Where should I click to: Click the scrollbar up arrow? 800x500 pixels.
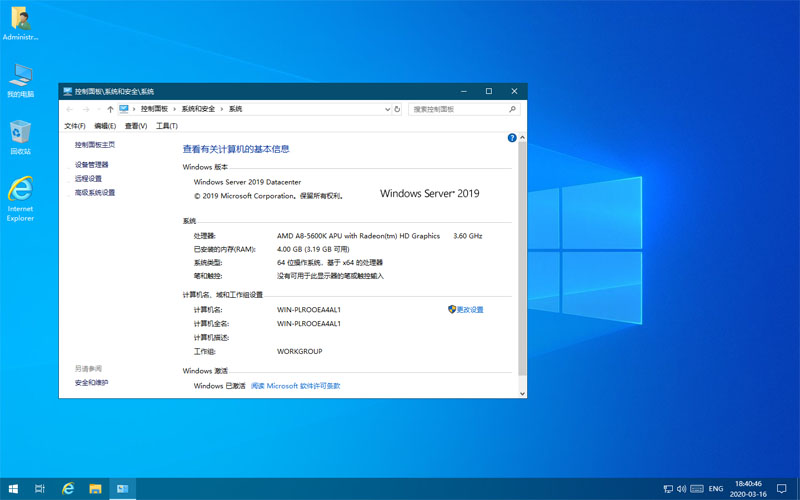tap(522, 138)
